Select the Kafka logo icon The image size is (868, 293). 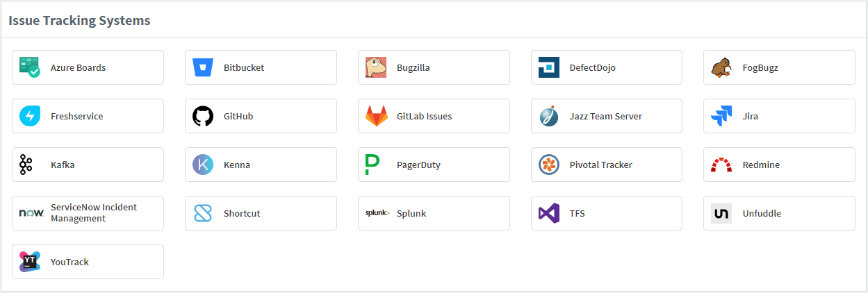26,165
